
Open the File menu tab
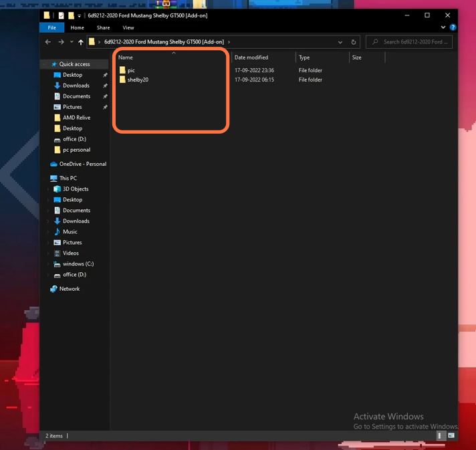pyautogui.click(x=52, y=27)
